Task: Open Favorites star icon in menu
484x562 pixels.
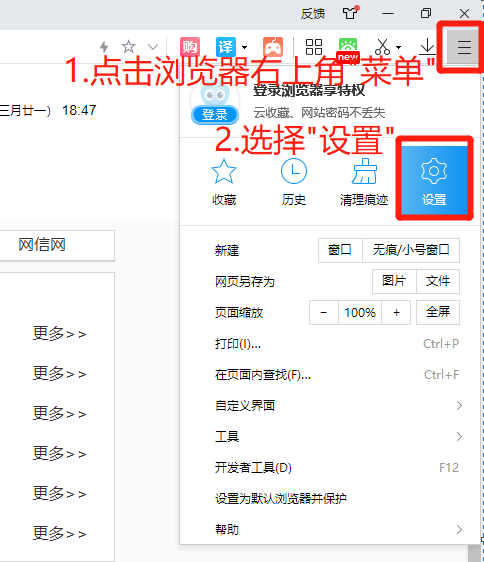Action: [224, 171]
